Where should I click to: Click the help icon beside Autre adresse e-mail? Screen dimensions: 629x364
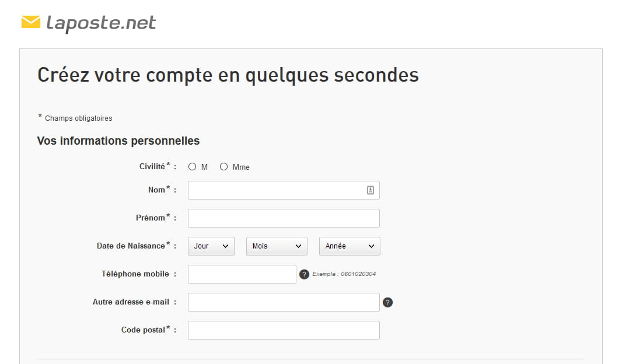pos(387,302)
